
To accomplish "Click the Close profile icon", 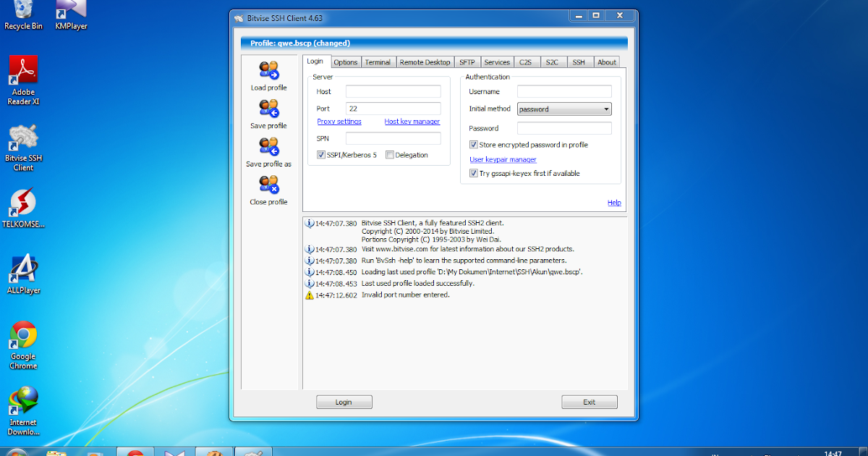I will [269, 186].
